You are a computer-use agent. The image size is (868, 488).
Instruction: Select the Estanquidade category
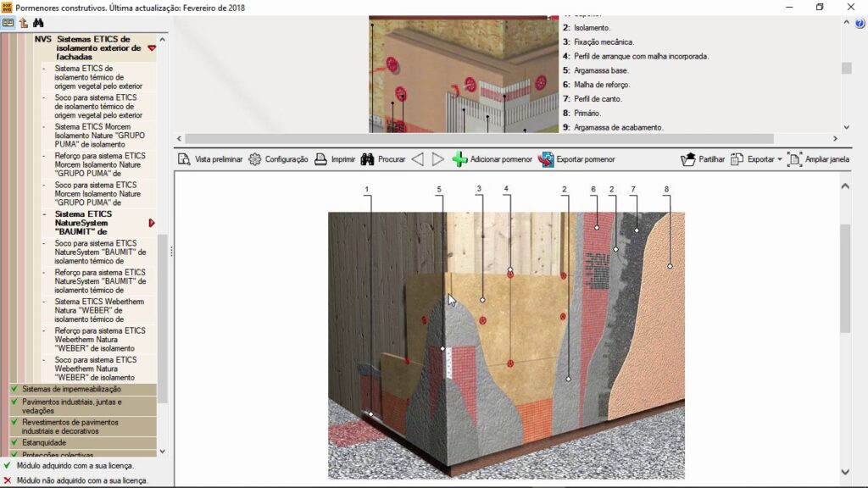[43, 442]
